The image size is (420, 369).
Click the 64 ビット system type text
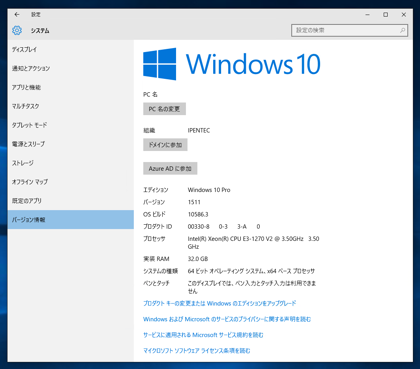coord(251,271)
